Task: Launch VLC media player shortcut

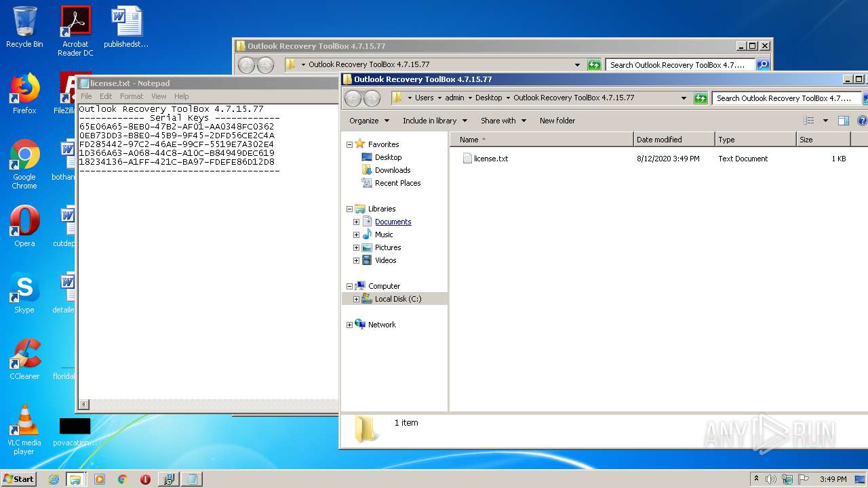Action: pyautogui.click(x=24, y=430)
